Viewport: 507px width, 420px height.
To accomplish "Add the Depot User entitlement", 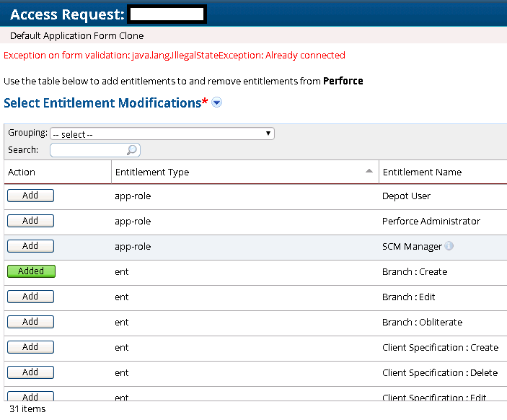I will click(31, 196).
